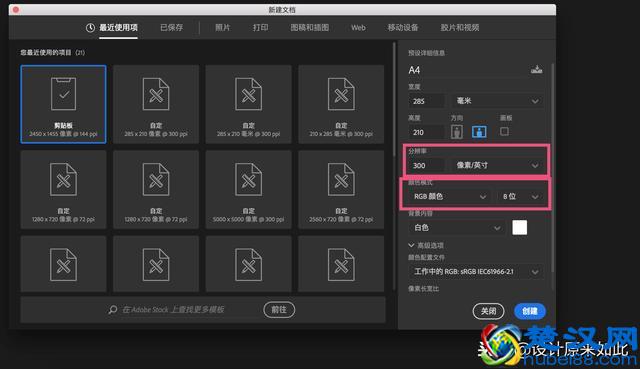Click the clock icon beside 最近使用项

pos(90,28)
